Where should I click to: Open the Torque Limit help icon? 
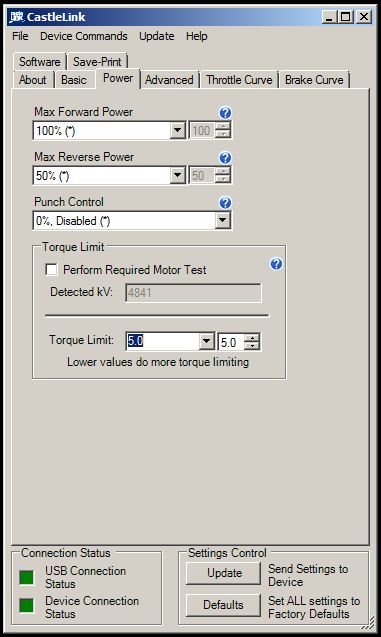(x=276, y=264)
